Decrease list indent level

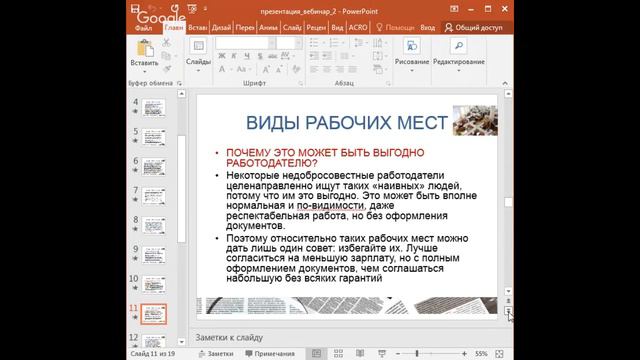click(314, 56)
